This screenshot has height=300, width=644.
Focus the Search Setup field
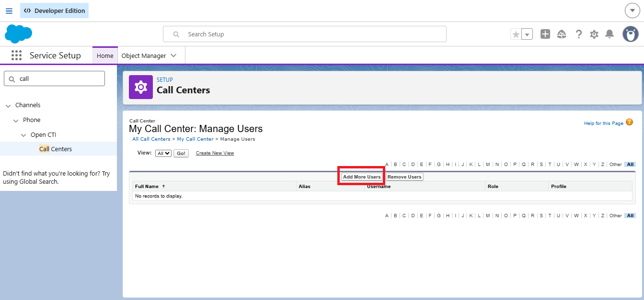[305, 34]
